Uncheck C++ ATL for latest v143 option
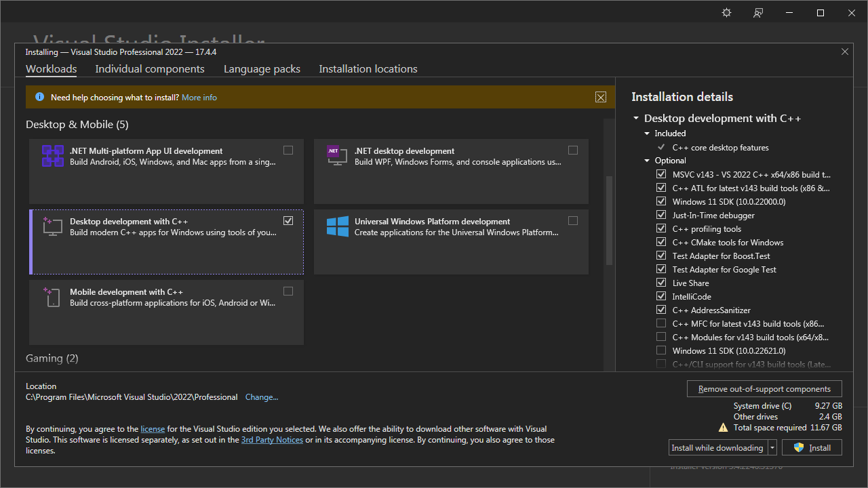Image resolution: width=868 pixels, height=488 pixels. [661, 188]
